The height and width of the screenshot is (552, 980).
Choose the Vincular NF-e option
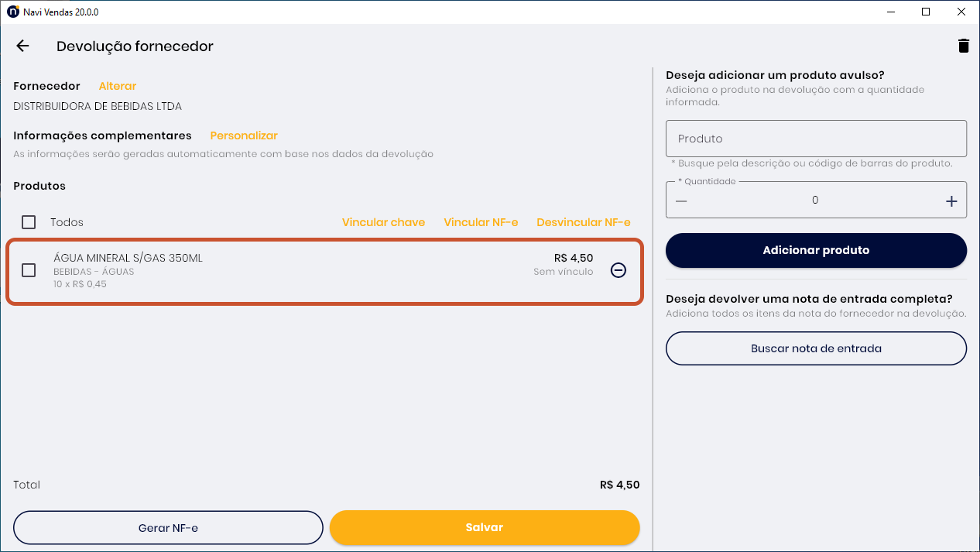(481, 222)
